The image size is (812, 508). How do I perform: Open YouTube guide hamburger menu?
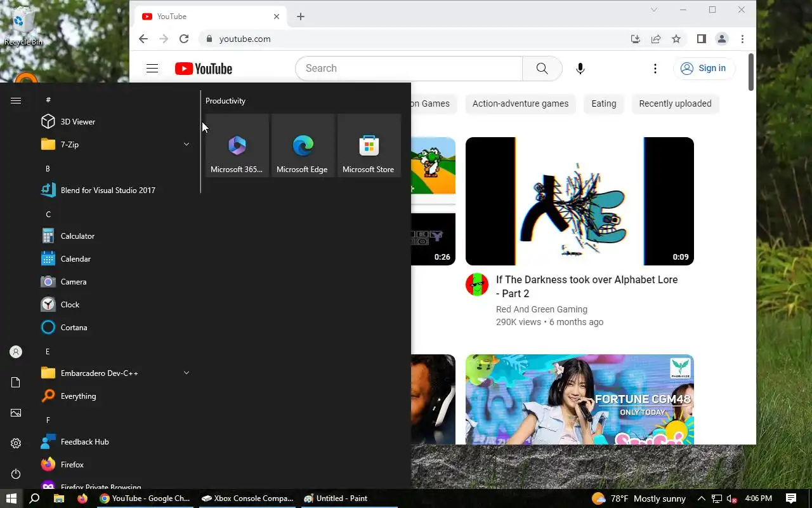(152, 68)
